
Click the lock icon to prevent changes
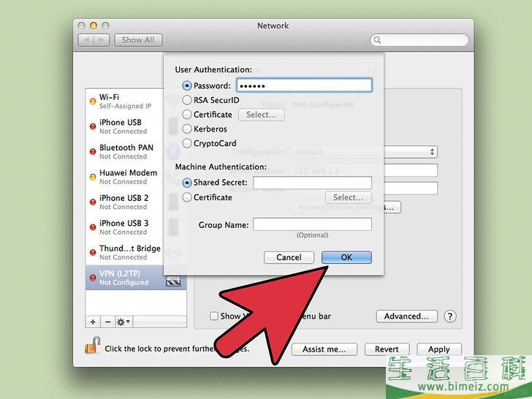[92, 347]
